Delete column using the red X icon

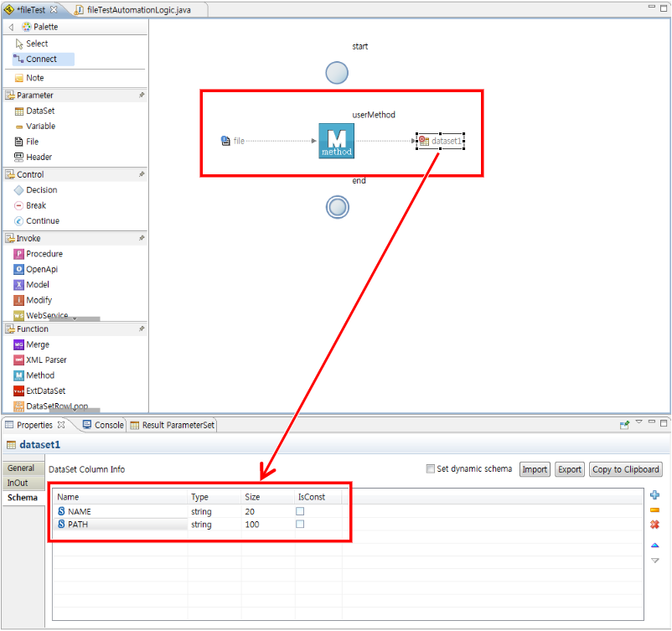654,525
